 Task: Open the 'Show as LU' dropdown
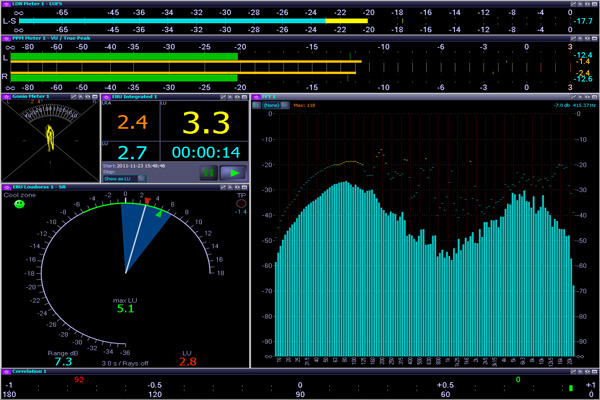point(124,179)
